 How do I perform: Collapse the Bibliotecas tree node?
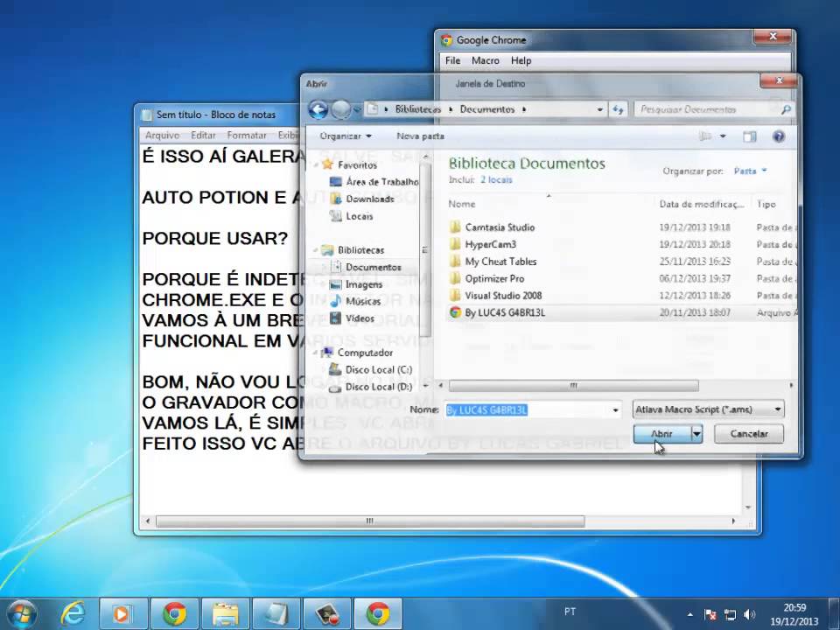(316, 250)
